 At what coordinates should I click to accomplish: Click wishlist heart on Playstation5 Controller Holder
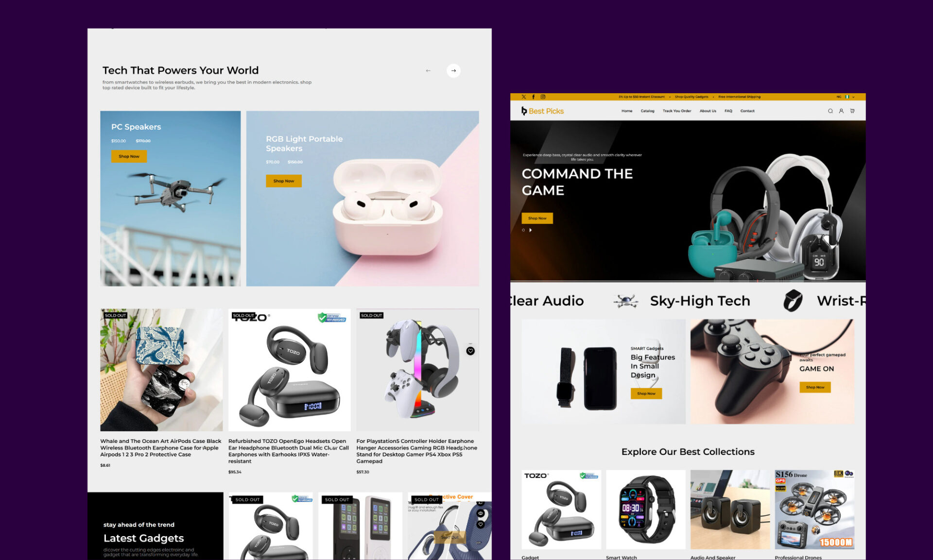pyautogui.click(x=470, y=351)
